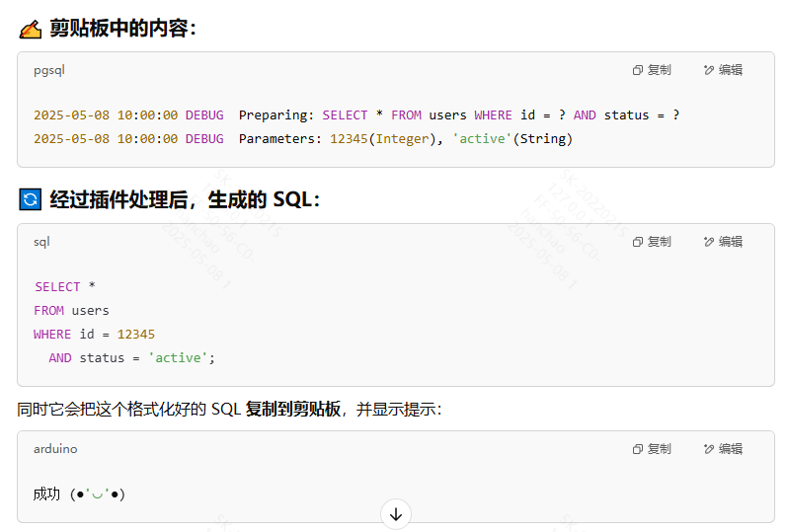Click the bold text 复制到剪贴板
The image size is (788, 532).
click(x=293, y=409)
